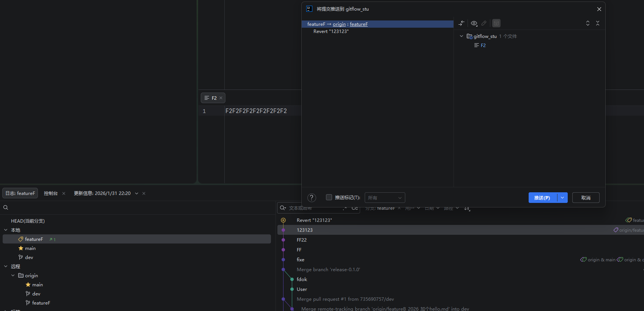Collapse the 本地 local branches group
Viewport: 644px width, 311px height.
[6, 230]
